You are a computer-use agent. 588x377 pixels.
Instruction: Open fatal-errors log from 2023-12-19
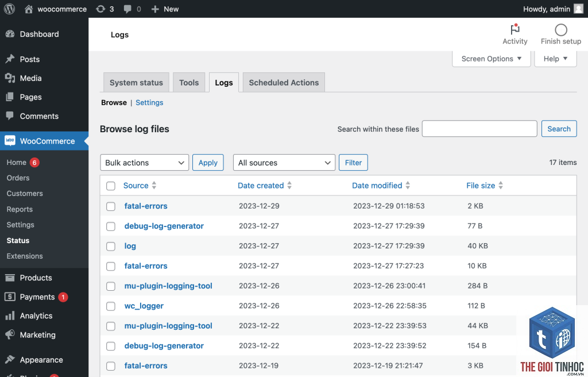coord(146,366)
